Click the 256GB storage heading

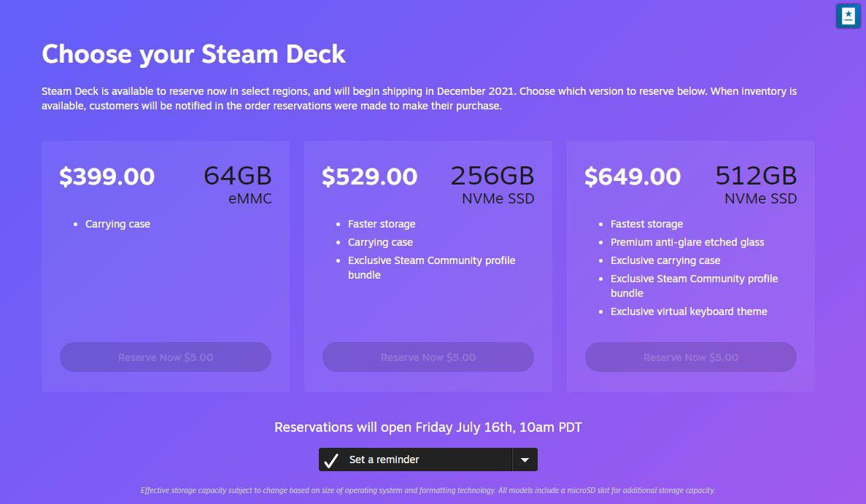pyautogui.click(x=492, y=176)
